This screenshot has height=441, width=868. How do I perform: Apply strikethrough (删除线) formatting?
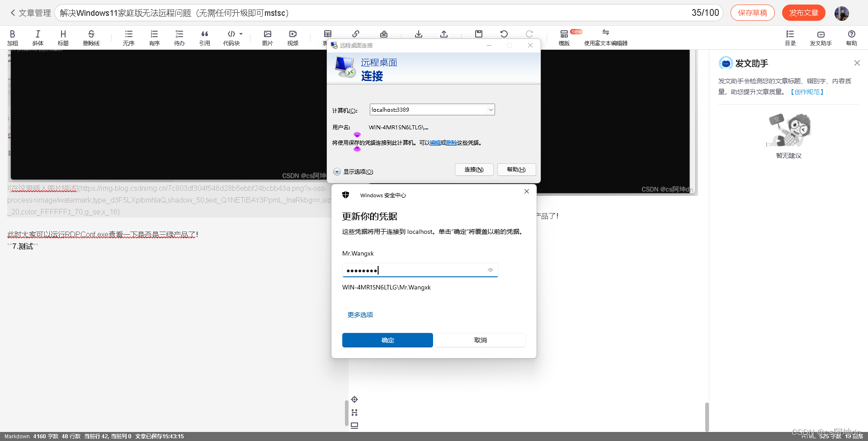[x=91, y=38]
